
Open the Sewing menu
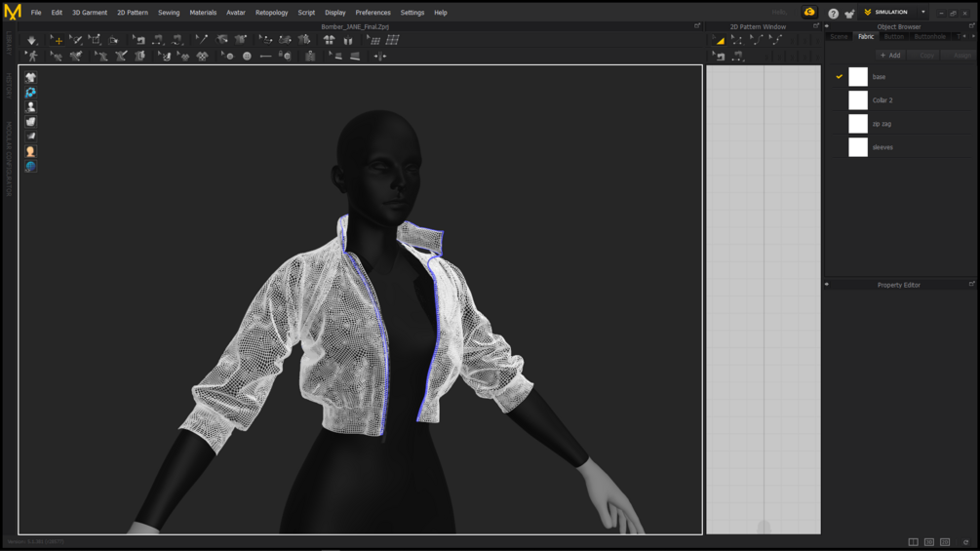(169, 13)
